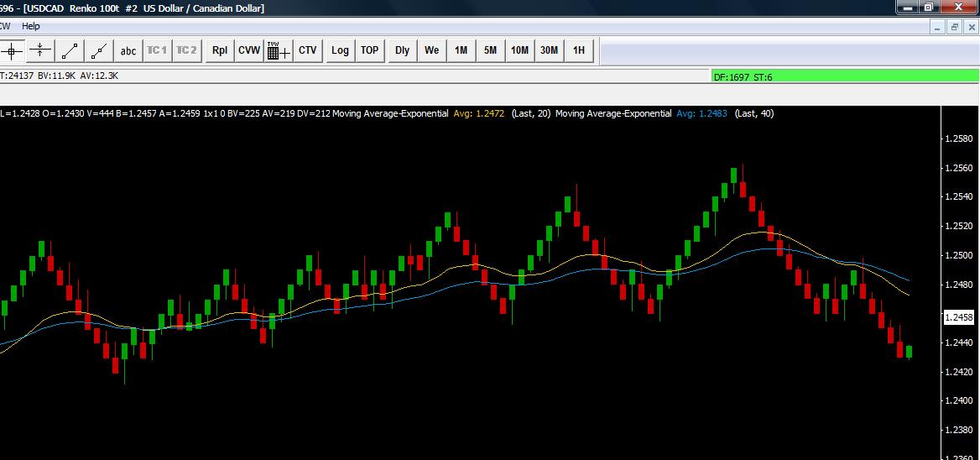Set the chart to 30M timeframe
The height and width of the screenshot is (460, 980).
549,50
